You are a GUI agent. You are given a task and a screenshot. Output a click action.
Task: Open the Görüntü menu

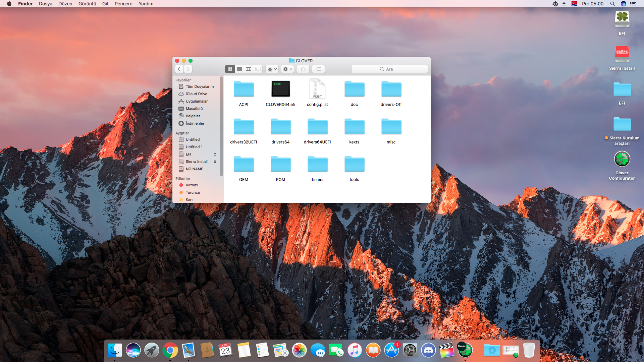87,4
